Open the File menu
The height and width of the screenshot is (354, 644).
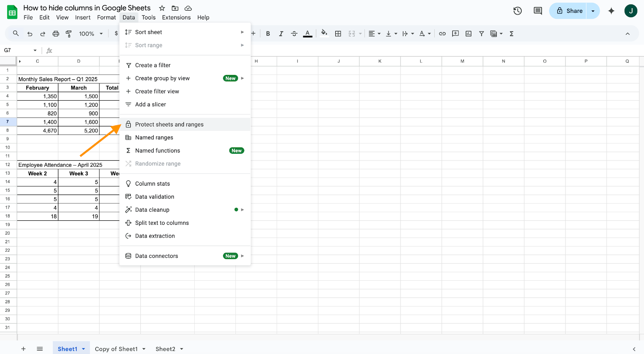click(28, 17)
